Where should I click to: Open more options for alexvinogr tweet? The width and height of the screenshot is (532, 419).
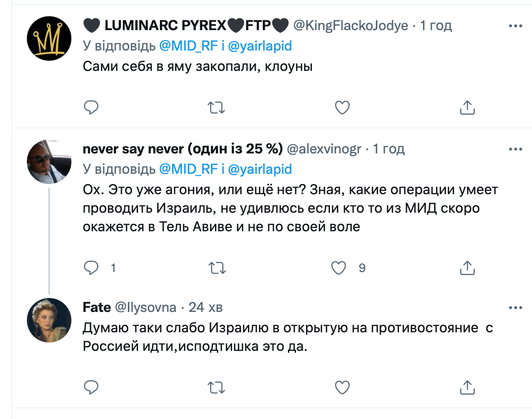(x=515, y=149)
